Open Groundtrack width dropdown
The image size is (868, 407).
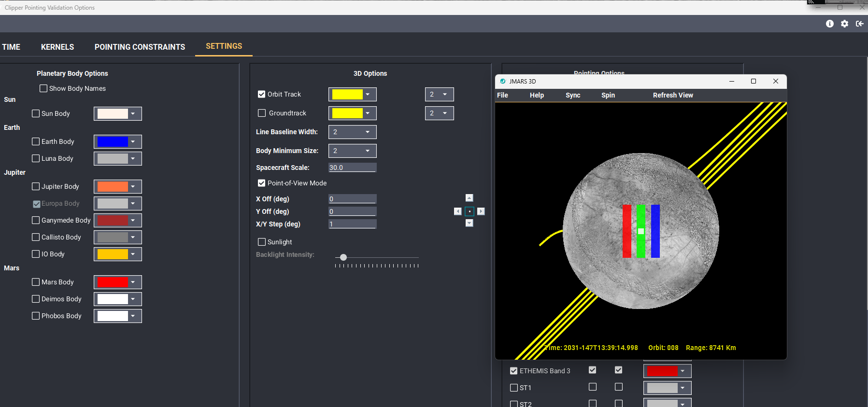440,113
